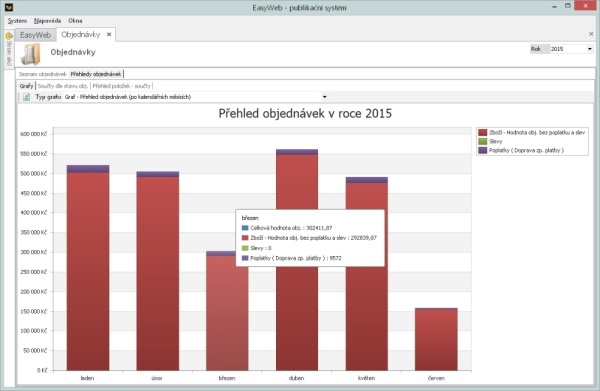Expand the Rok year dropdown

pyautogui.click(x=590, y=49)
